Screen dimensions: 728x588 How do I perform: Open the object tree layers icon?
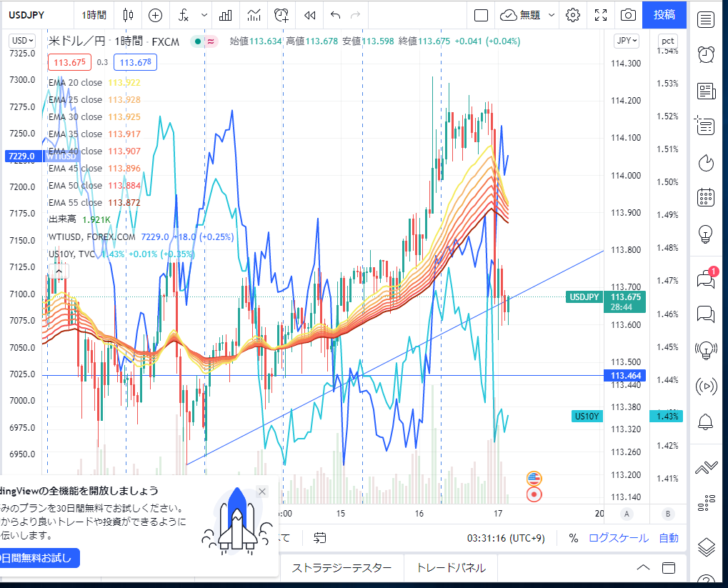point(706,547)
